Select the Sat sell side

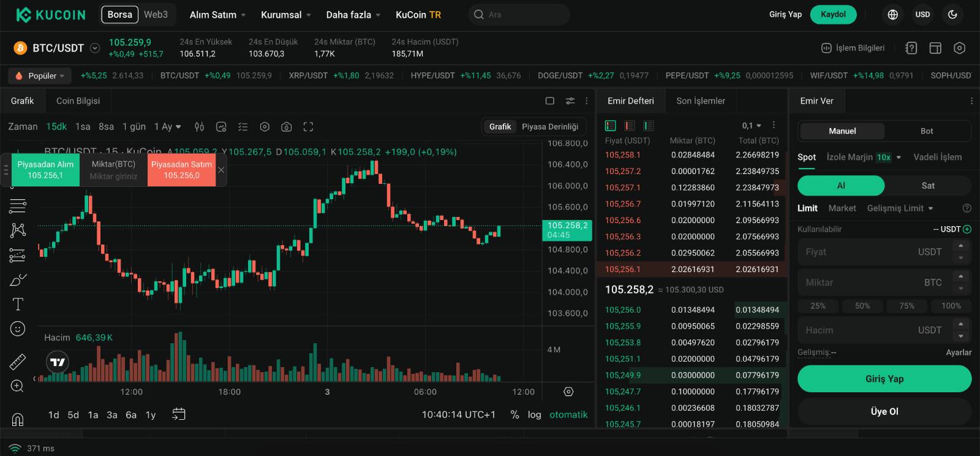(928, 186)
